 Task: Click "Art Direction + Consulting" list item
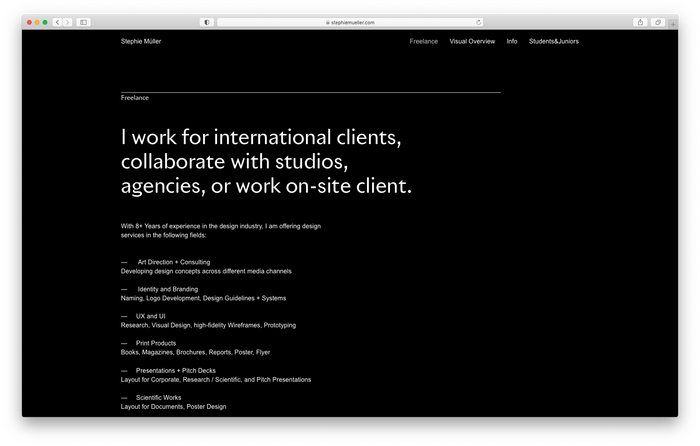[174, 262]
